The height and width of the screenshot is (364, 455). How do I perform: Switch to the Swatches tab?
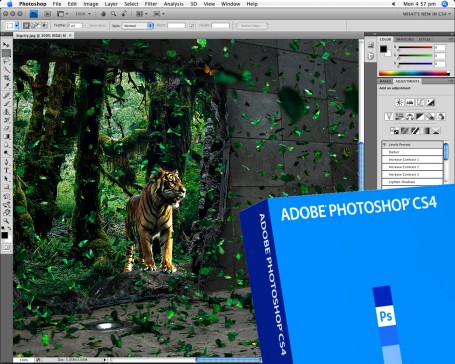404,39
